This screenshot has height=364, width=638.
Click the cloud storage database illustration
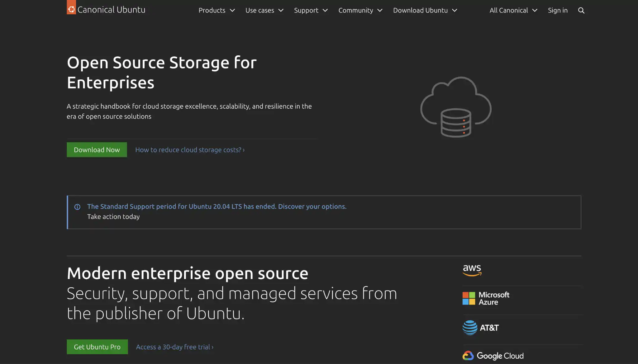point(456,107)
